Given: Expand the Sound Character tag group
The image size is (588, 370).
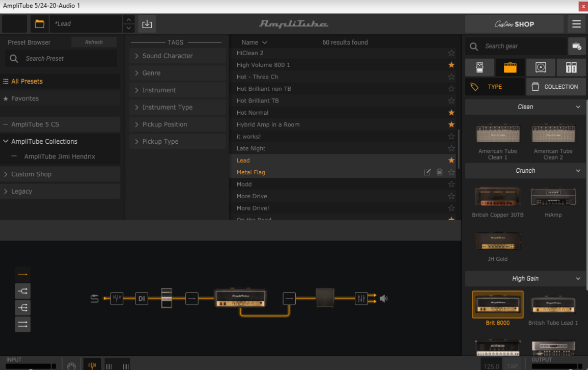Looking at the screenshot, I should [178, 56].
